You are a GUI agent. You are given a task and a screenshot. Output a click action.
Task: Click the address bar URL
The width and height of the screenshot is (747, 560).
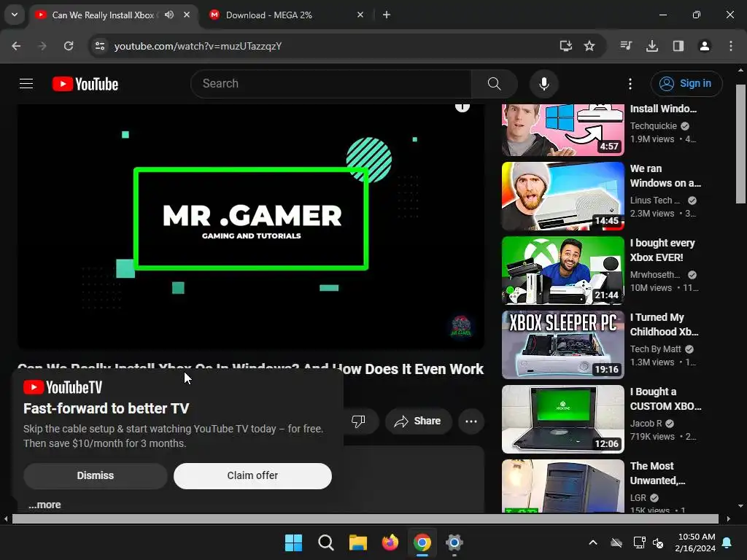click(x=198, y=46)
